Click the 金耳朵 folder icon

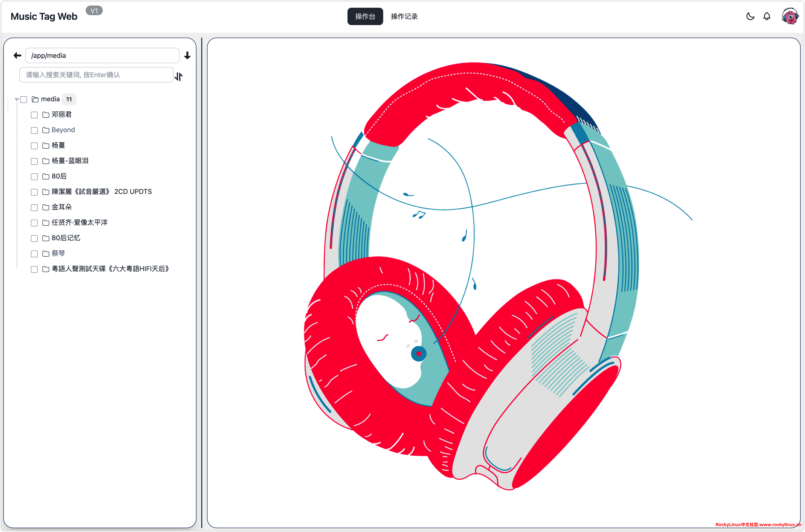46,207
